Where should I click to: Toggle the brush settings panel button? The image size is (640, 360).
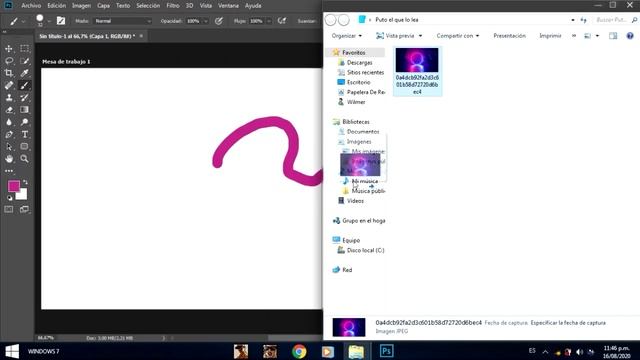tap(61, 21)
